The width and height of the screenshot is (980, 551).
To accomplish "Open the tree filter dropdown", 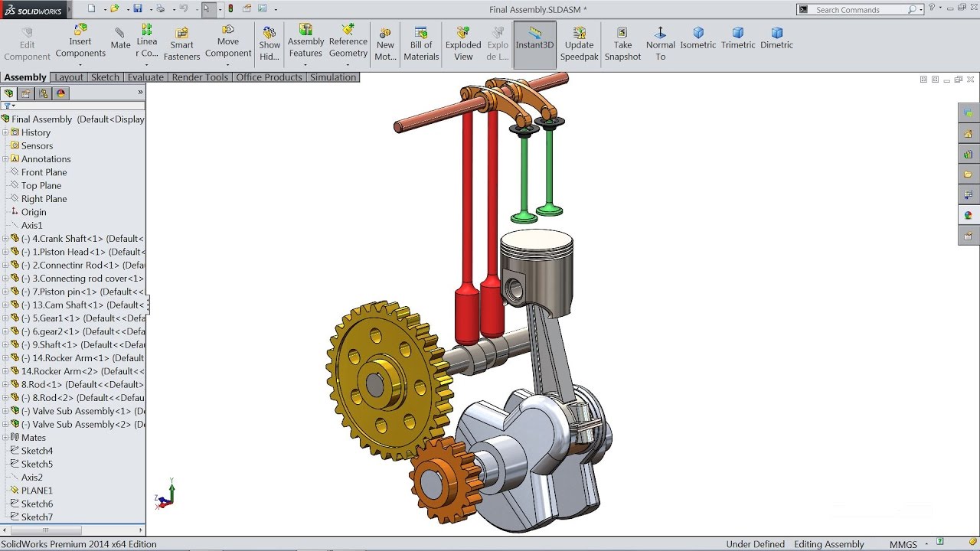I will (x=9, y=106).
